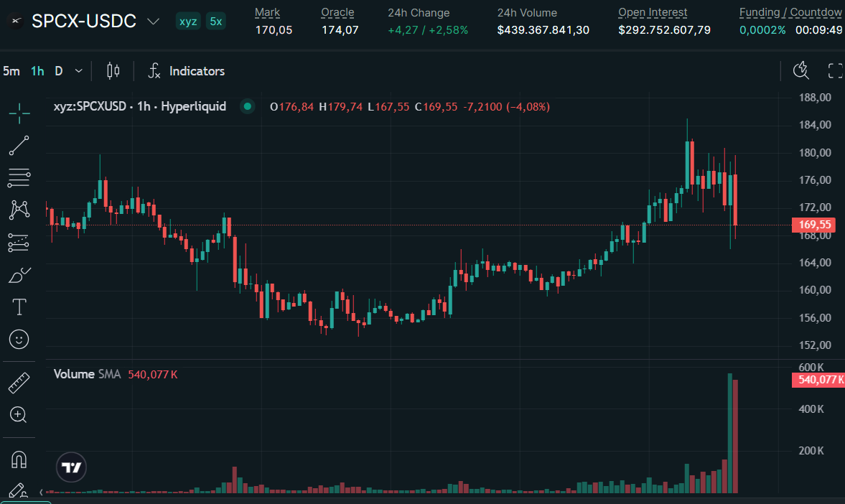Select the XABCD pattern tool
The image size is (845, 504).
click(x=19, y=210)
